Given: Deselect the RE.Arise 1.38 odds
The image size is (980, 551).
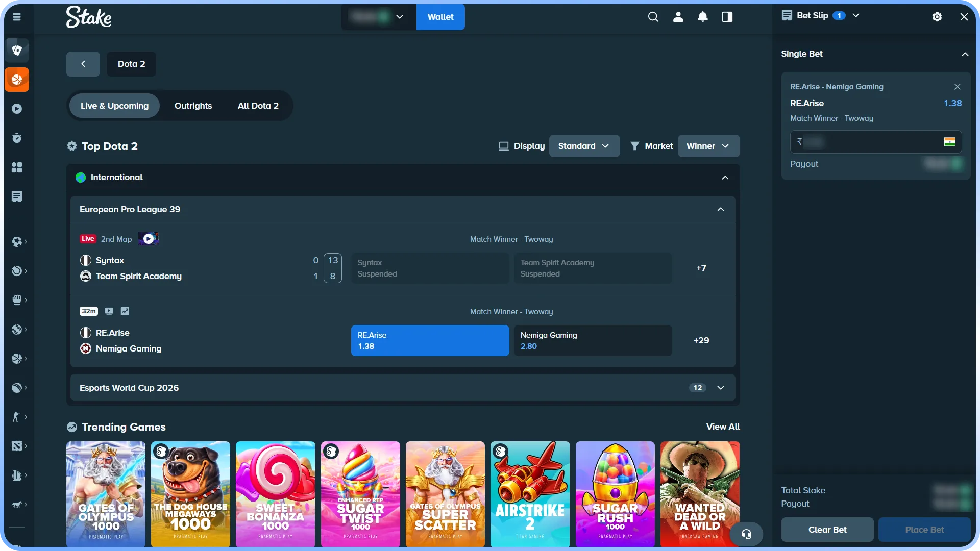Looking at the screenshot, I should point(430,340).
